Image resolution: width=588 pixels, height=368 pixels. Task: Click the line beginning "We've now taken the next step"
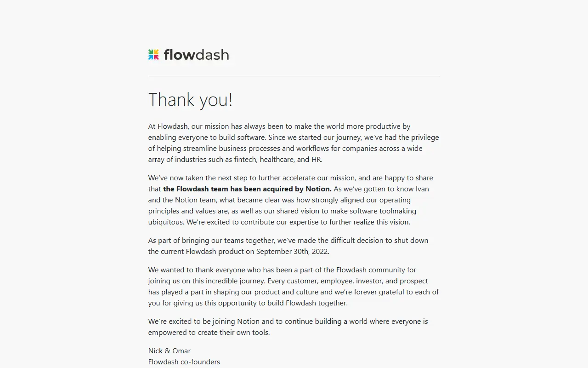click(291, 178)
